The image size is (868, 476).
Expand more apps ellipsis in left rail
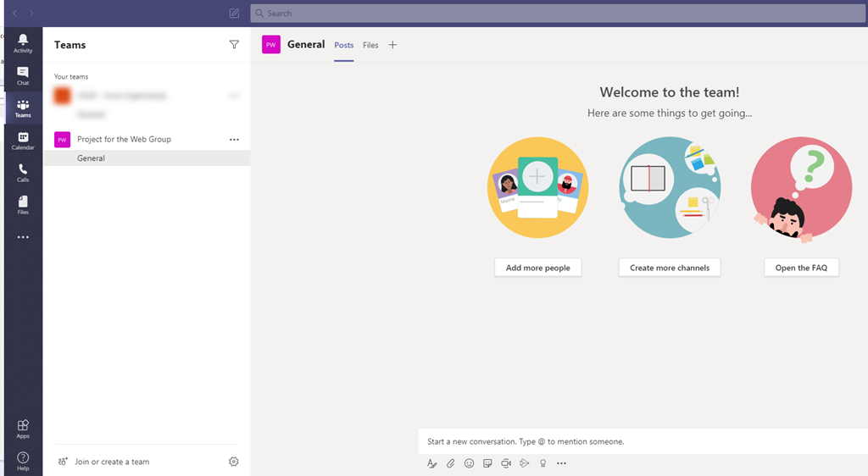[23, 237]
